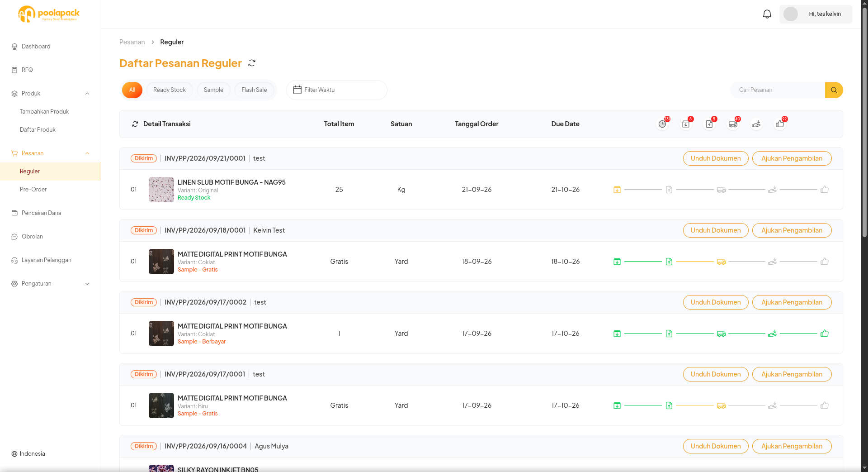Click Unduh Dokumen for INV/PP/2026/09/17/0002
The height and width of the screenshot is (472, 868).
click(x=716, y=302)
